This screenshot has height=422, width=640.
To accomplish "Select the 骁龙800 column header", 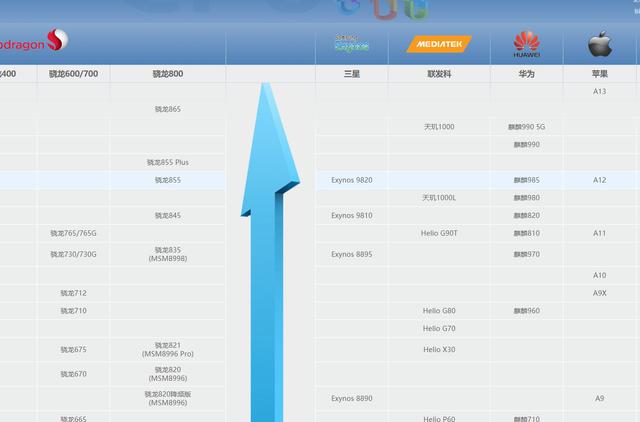I will click(168, 74).
